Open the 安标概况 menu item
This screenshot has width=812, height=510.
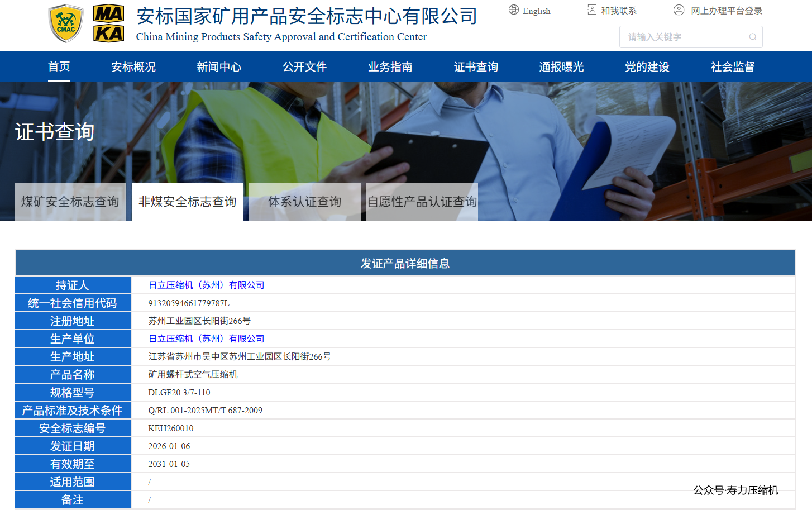[133, 67]
